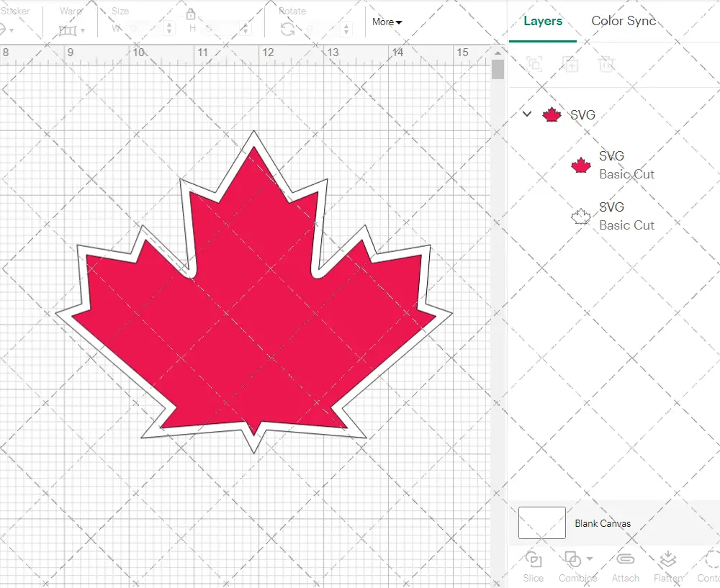Click the Flatten layers icon
Image resolution: width=720 pixels, height=588 pixels.
tap(667, 560)
